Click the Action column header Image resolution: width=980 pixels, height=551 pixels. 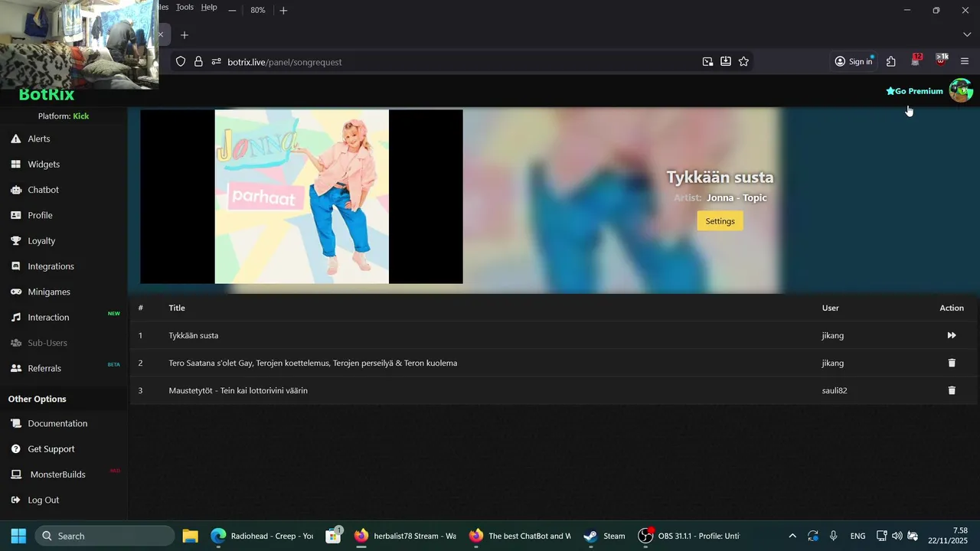[952, 308]
